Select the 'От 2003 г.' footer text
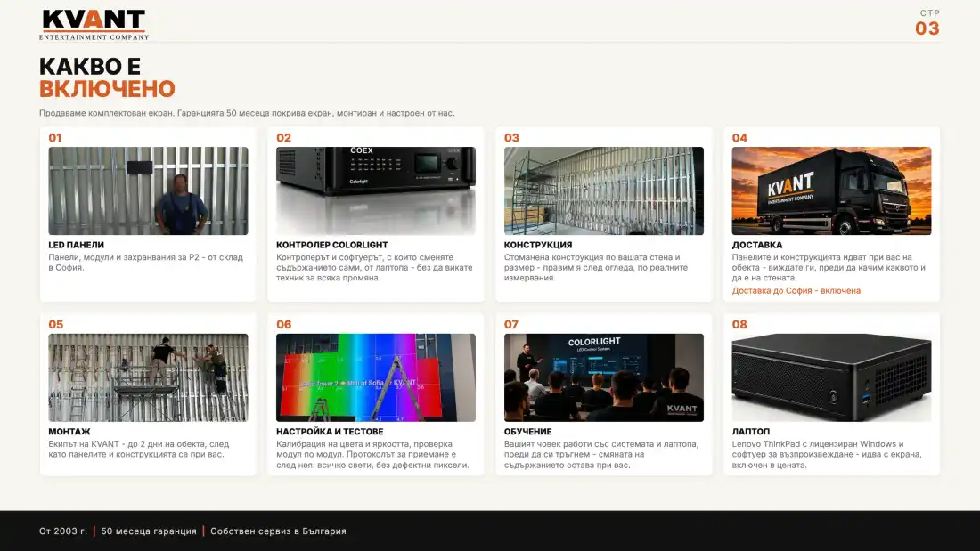 click(63, 531)
